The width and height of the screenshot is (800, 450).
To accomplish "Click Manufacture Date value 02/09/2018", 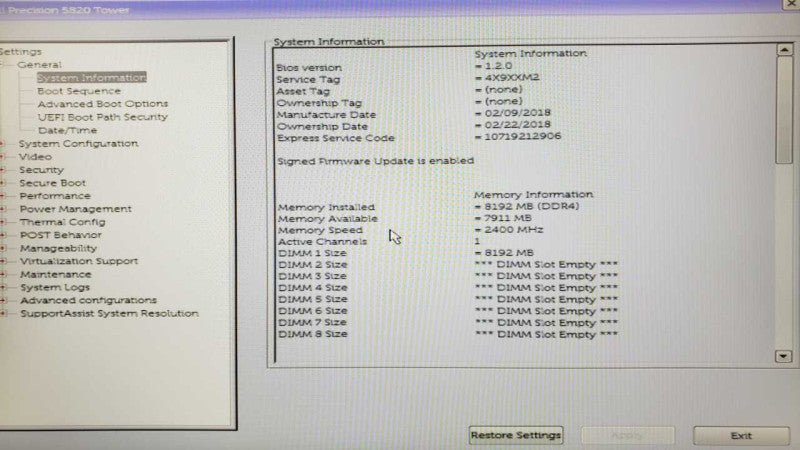I will pos(517,113).
